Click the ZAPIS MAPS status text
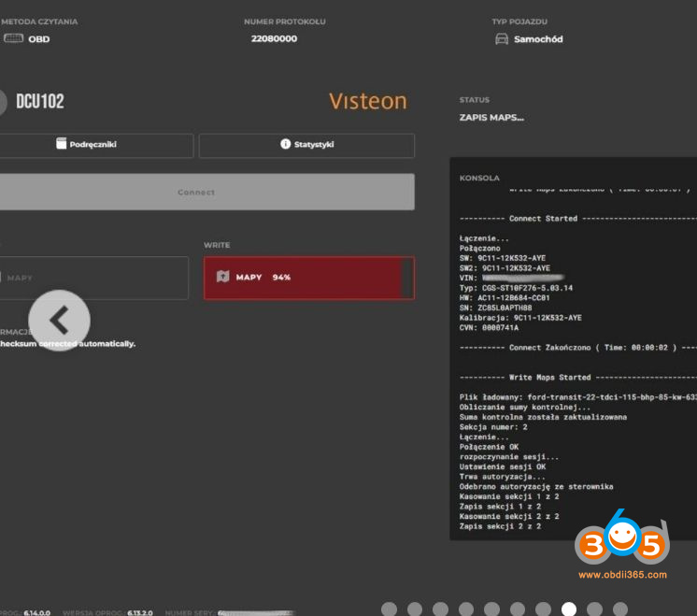 click(491, 118)
